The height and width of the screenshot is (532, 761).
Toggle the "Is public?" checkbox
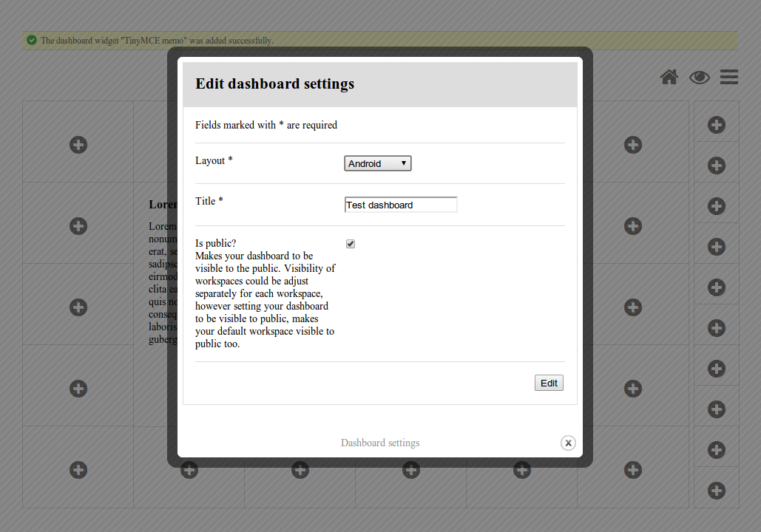(x=351, y=244)
